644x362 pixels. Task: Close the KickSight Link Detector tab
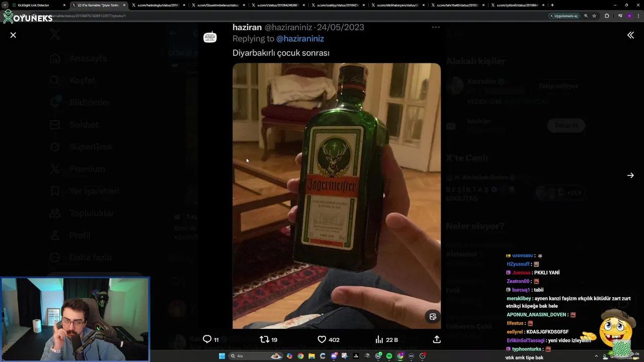point(64,5)
